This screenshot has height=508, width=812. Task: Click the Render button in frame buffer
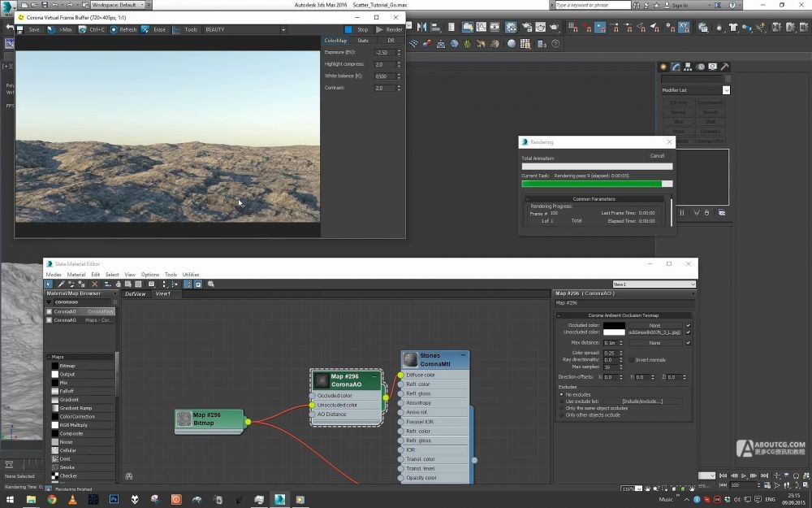390,29
